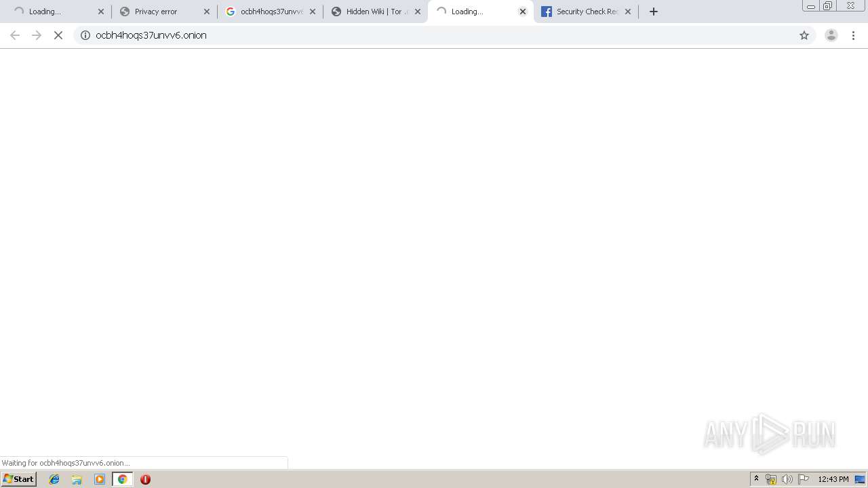Select the active Loading tab

click(x=481, y=12)
